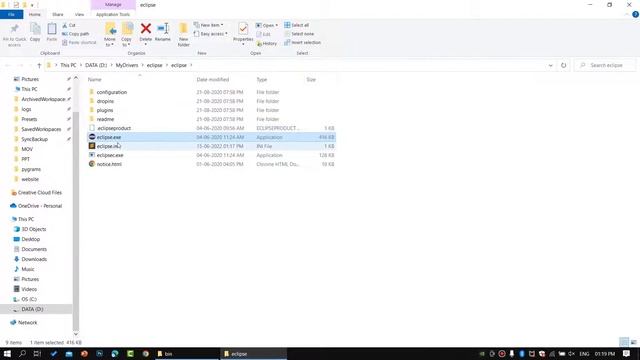Open the Copy to menu button

[127, 34]
